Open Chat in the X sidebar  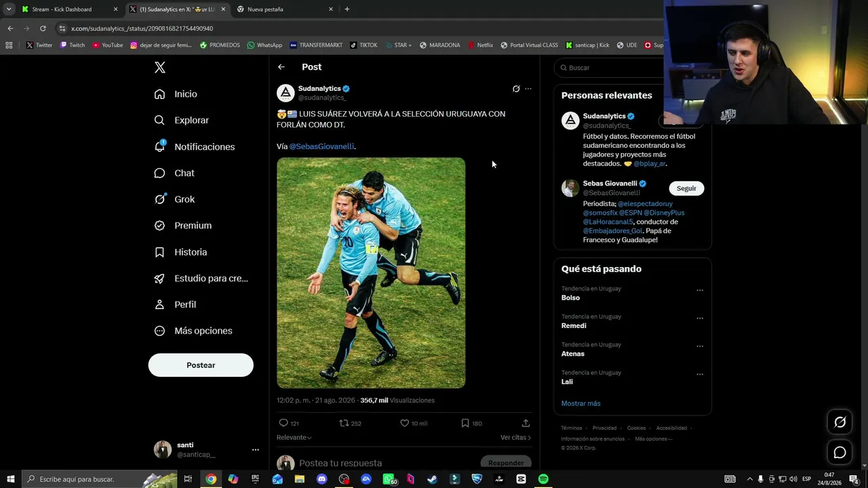coord(174,173)
